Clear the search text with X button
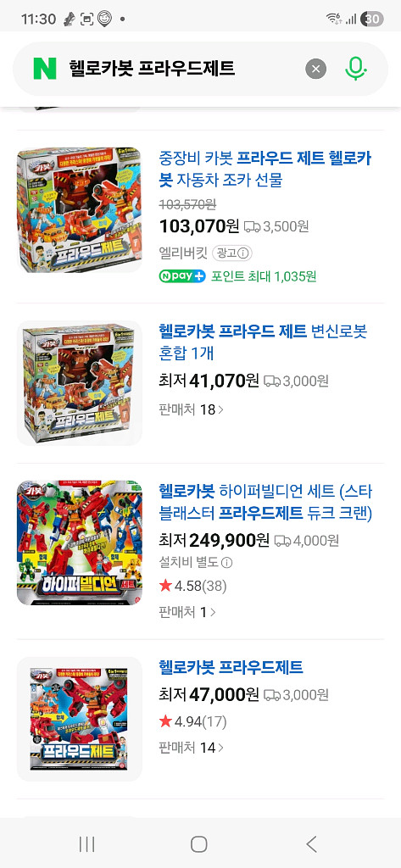The width and height of the screenshot is (401, 868). point(315,69)
